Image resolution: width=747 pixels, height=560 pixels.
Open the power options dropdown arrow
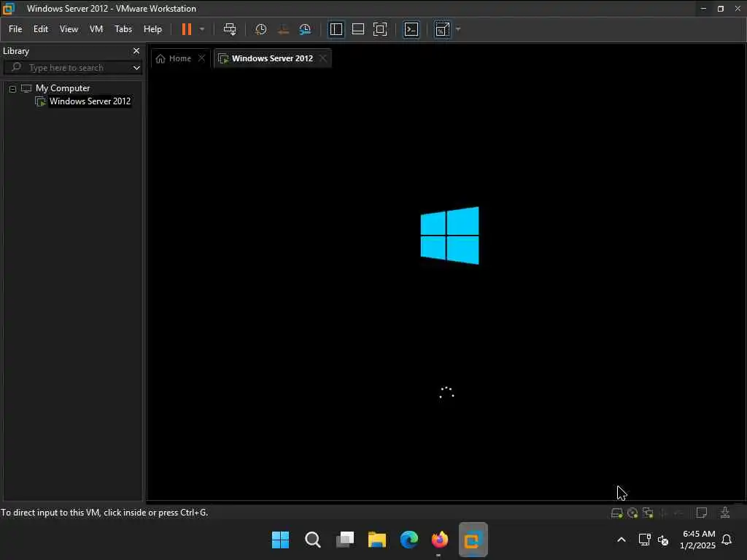click(x=202, y=29)
